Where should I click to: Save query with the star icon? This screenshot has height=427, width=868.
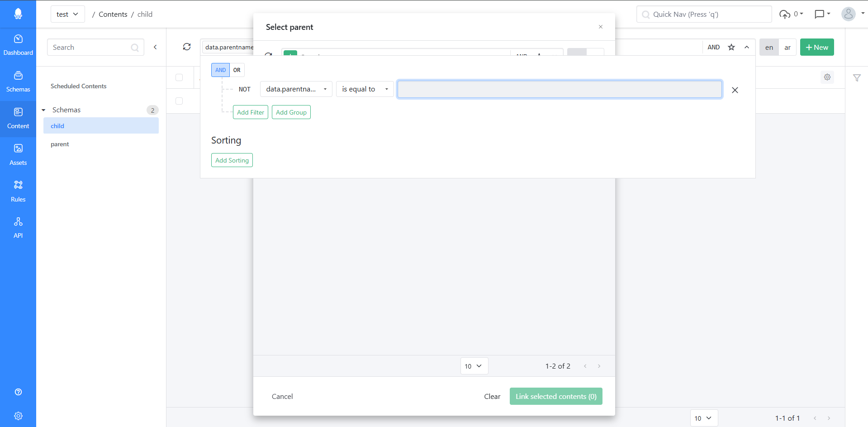pos(731,47)
